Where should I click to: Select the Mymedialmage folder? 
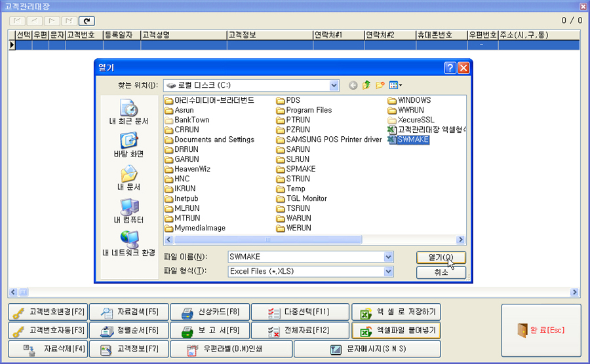(x=195, y=228)
